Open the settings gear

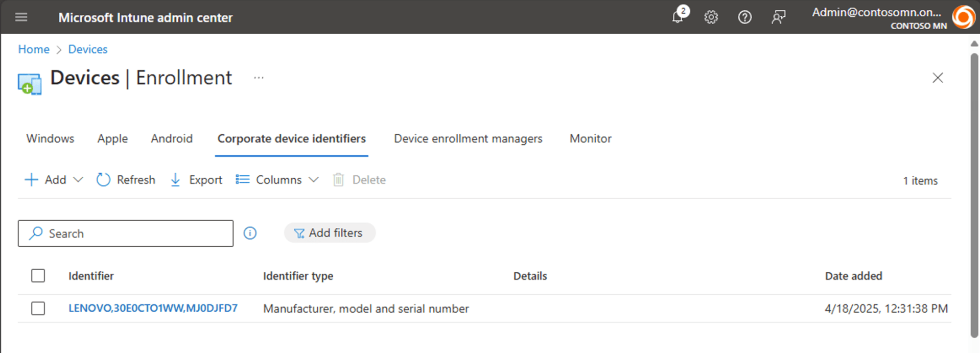click(711, 17)
